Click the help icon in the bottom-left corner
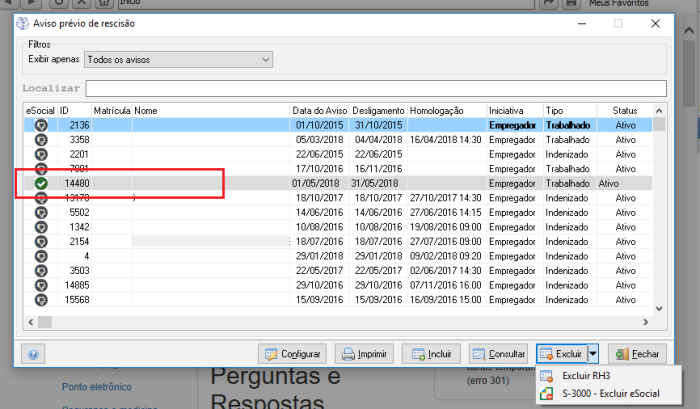Image resolution: width=700 pixels, height=409 pixels. click(x=33, y=354)
